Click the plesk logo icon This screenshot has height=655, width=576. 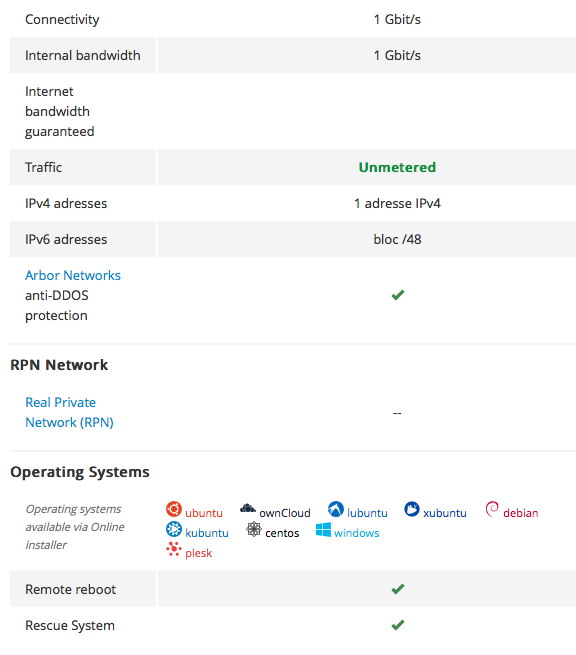click(174, 549)
